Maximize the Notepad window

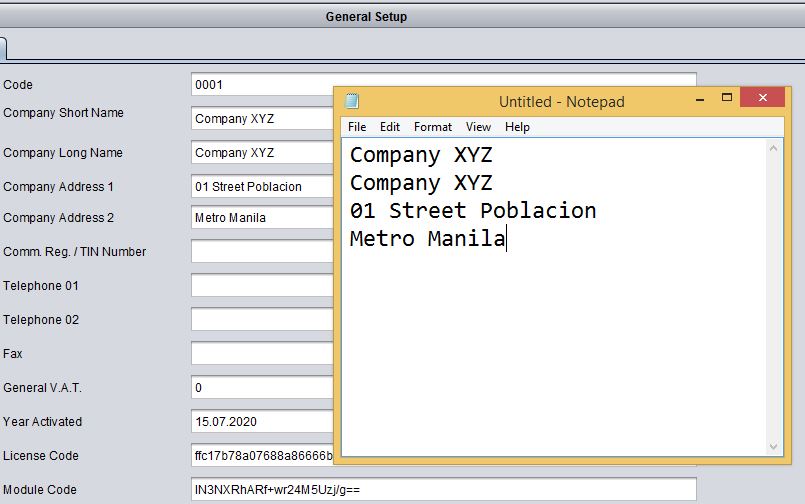click(728, 98)
